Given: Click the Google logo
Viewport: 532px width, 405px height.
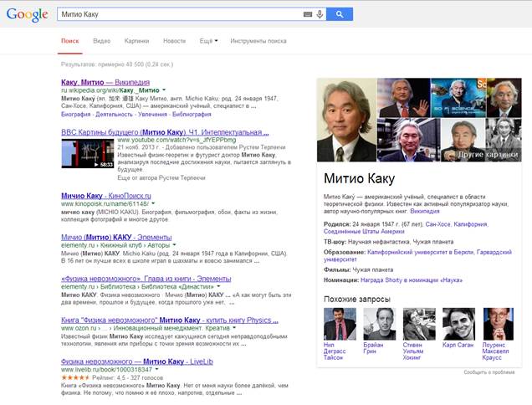Looking at the screenshot, I should [x=27, y=14].
